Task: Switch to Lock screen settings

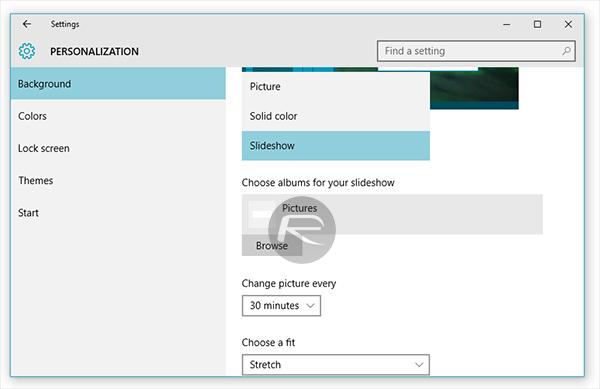Action: [x=118, y=148]
